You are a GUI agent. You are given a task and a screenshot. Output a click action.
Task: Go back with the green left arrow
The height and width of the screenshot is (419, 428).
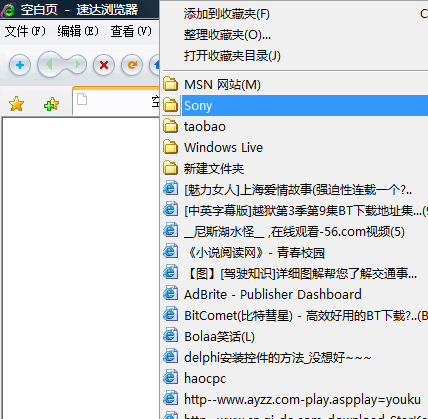[x=49, y=64]
